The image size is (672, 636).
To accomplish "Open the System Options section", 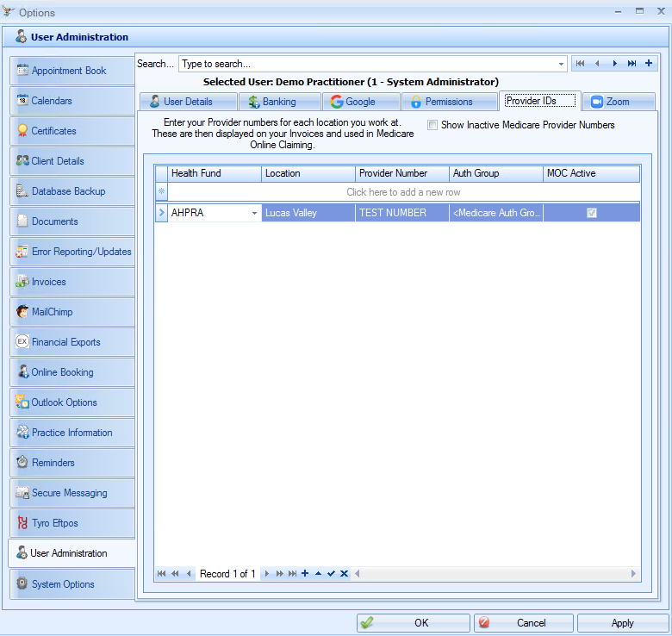I will (72, 583).
